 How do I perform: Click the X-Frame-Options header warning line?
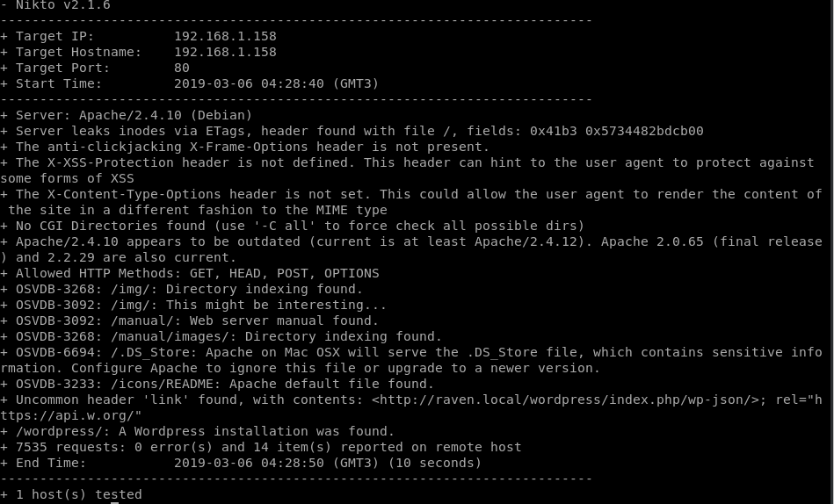(x=244, y=147)
